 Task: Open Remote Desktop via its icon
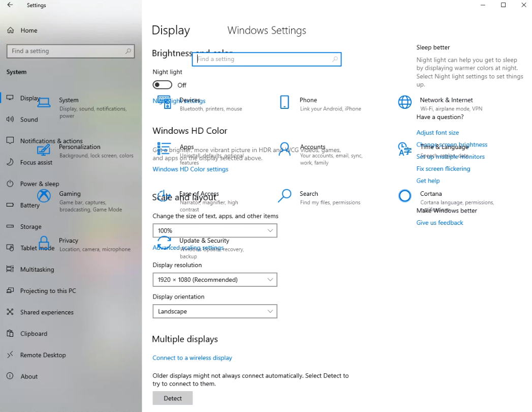tap(10, 355)
